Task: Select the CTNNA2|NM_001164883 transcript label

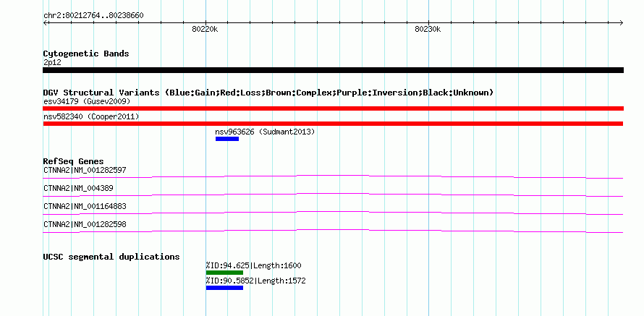Action: tap(85, 206)
